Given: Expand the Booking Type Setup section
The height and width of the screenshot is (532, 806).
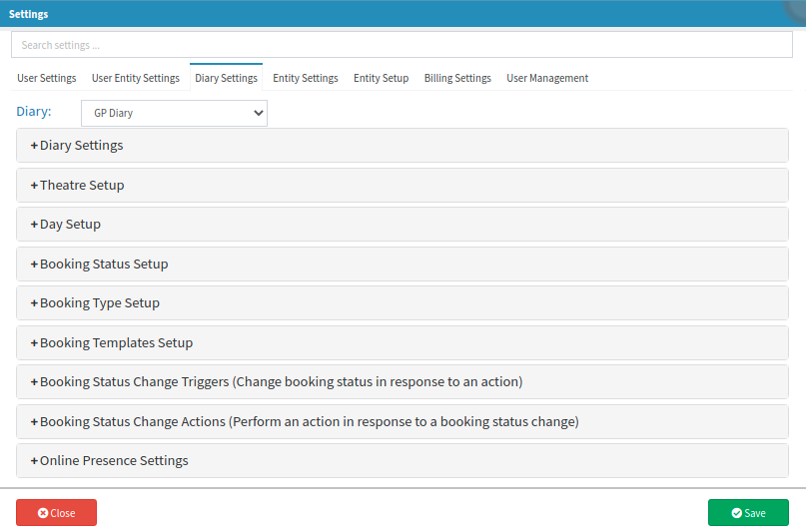Looking at the screenshot, I should [99, 303].
